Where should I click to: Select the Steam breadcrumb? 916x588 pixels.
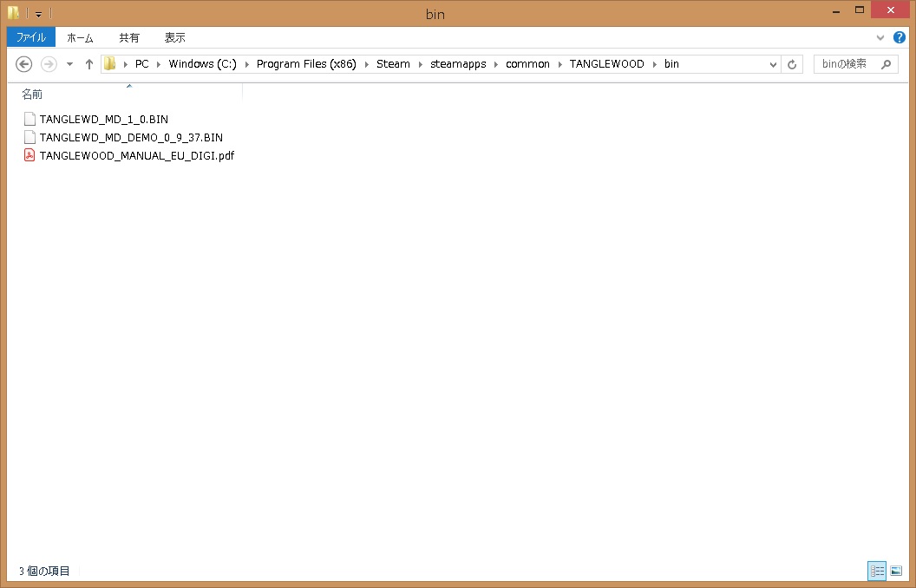[x=393, y=64]
